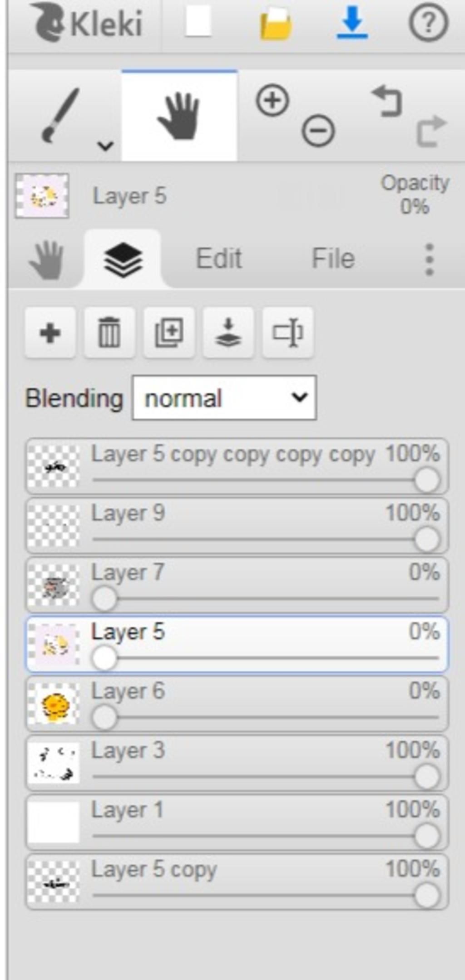Screen dimensions: 465x980
Task: Click Layer 7 opacity slider handle
Action: click(104, 599)
